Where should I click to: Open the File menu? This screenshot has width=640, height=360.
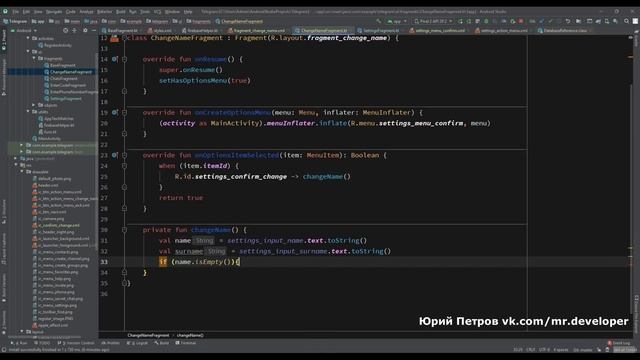pos(16,11)
